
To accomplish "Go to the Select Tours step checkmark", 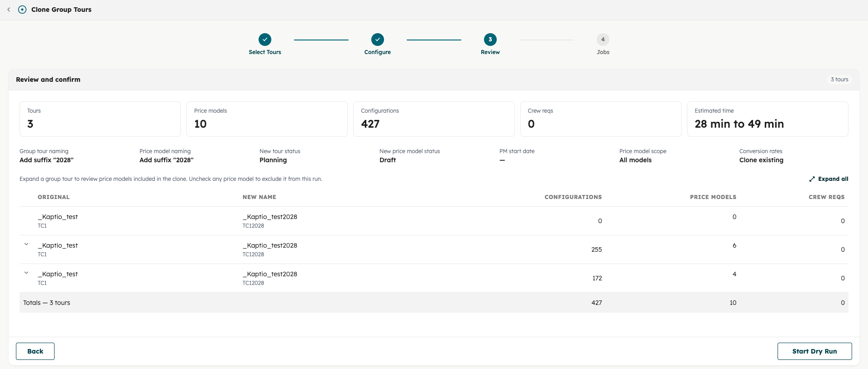I will (x=265, y=40).
